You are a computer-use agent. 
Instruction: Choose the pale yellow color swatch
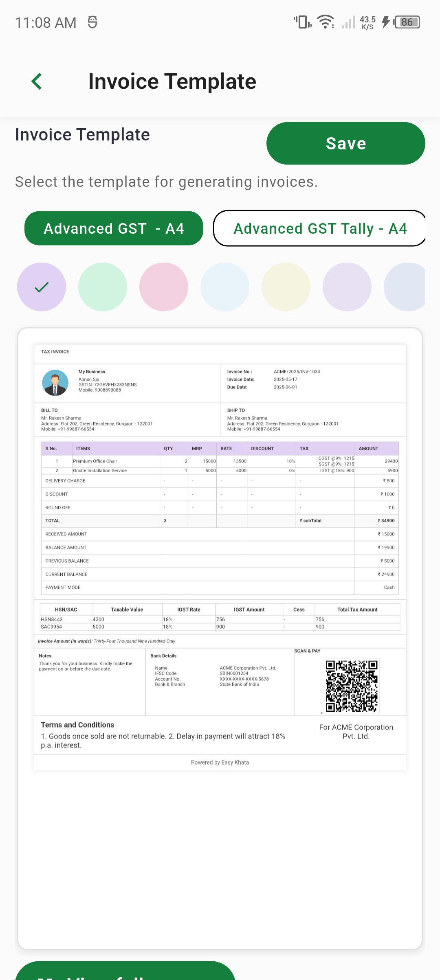click(x=286, y=287)
